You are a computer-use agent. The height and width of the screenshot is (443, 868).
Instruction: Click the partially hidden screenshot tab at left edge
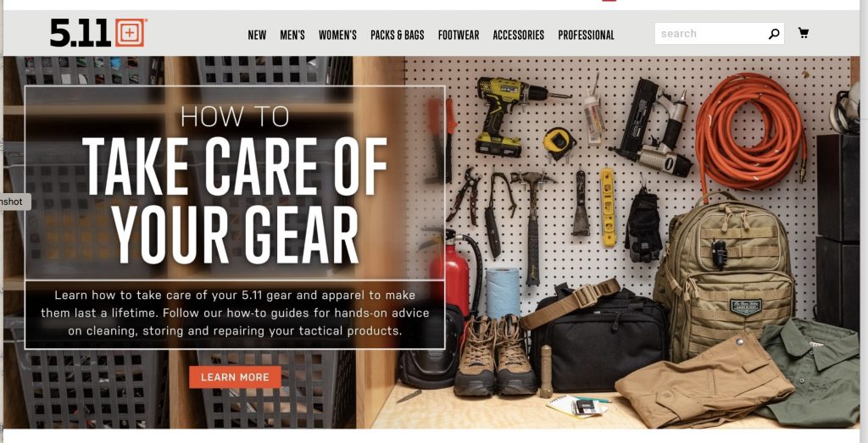coord(15,202)
